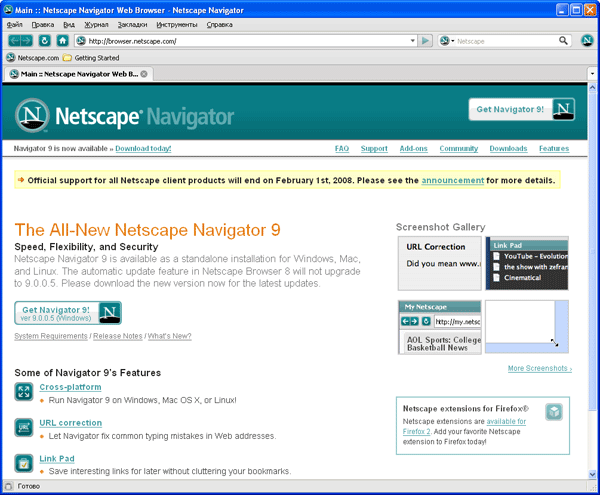Reload the page with the refresh icon

45,41
